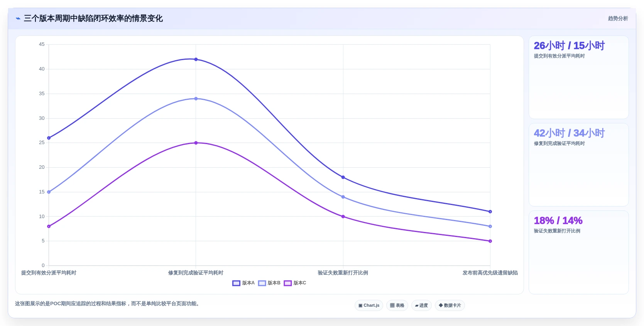Click 版本C peak data point at 25
Screen dimensions: 644x326
[196, 143]
